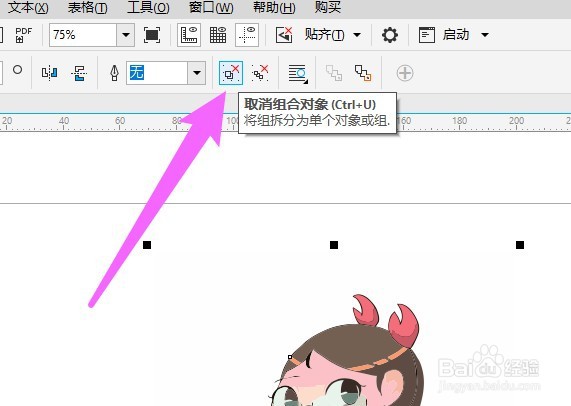This screenshot has width=571, height=406.
Task: Open the 窗口(W) menu
Action: click(x=211, y=7)
